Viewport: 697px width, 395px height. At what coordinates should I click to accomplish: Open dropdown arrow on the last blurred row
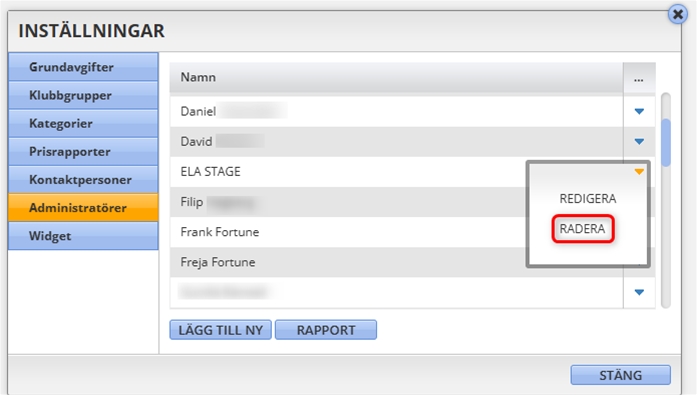(639, 292)
